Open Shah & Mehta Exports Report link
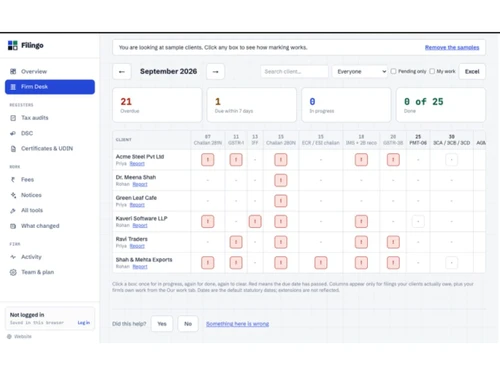 (x=140, y=267)
